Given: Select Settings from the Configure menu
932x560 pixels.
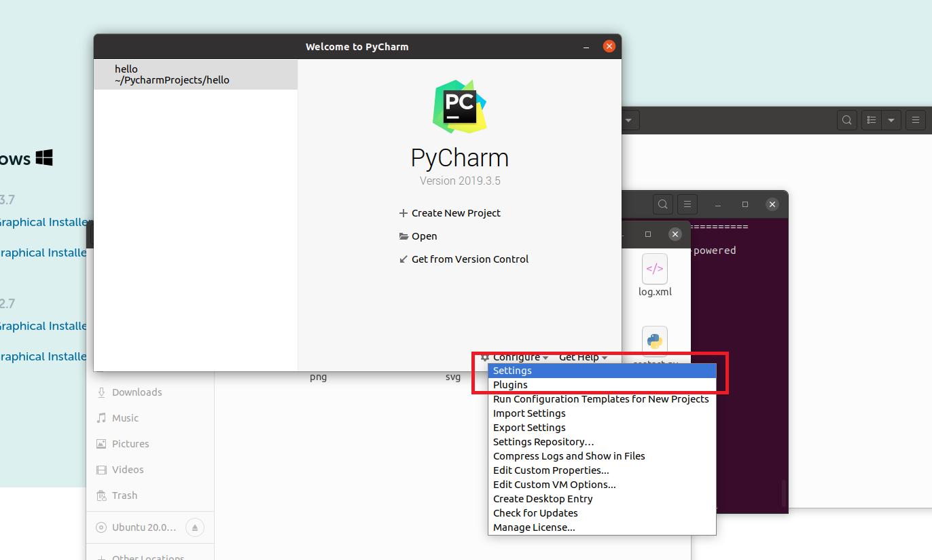Looking at the screenshot, I should (512, 370).
